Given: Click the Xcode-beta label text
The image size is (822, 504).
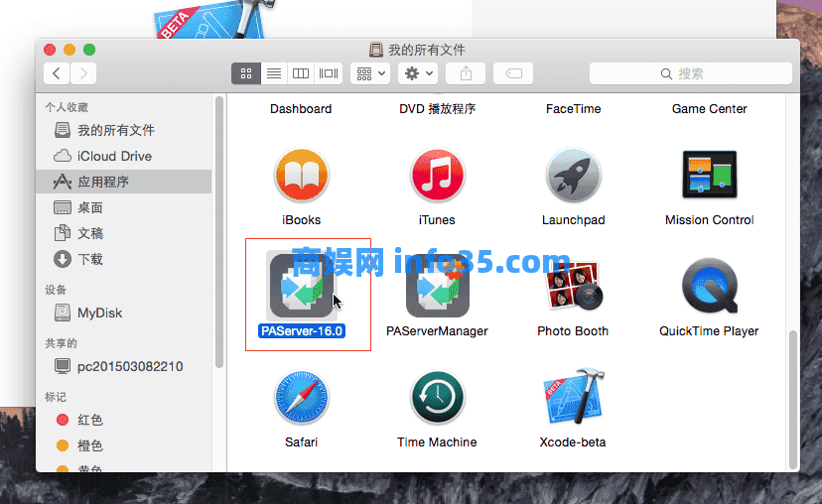Looking at the screenshot, I should coord(573,442).
